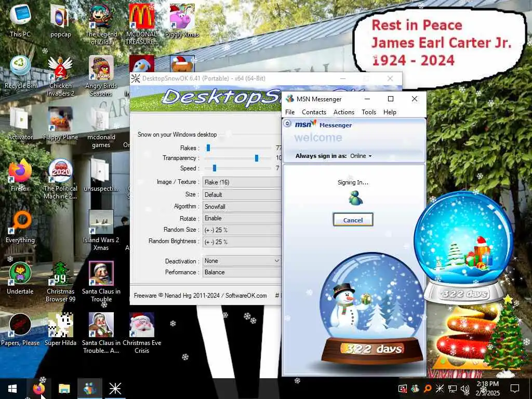Launch Firefox from the desktop
Viewport: 532px width, 399px height.
(20, 175)
